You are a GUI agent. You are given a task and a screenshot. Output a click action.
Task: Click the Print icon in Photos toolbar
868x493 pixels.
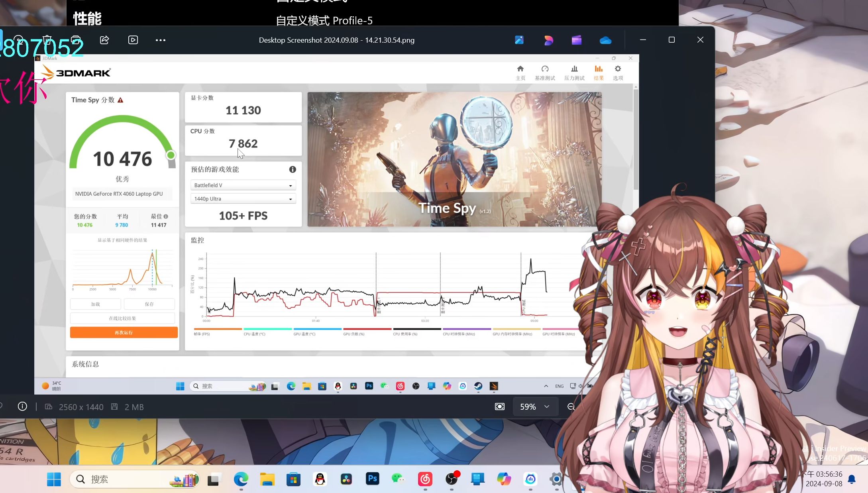click(76, 40)
